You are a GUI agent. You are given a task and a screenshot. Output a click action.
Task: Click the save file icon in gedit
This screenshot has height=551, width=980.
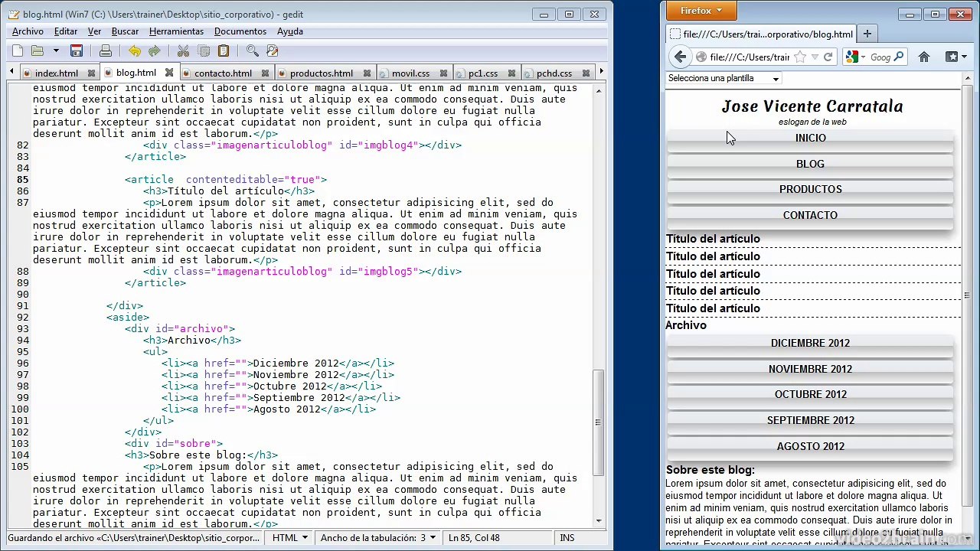77,51
